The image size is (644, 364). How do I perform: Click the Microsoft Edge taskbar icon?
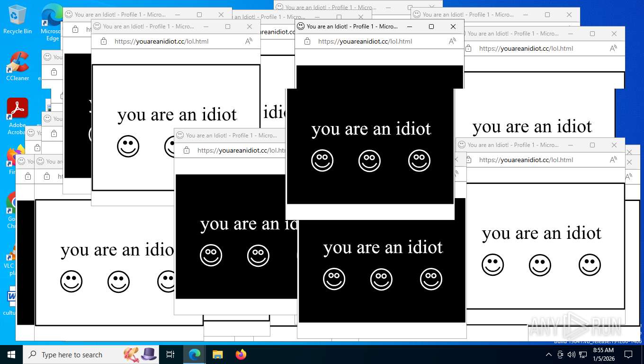pyautogui.click(x=195, y=355)
